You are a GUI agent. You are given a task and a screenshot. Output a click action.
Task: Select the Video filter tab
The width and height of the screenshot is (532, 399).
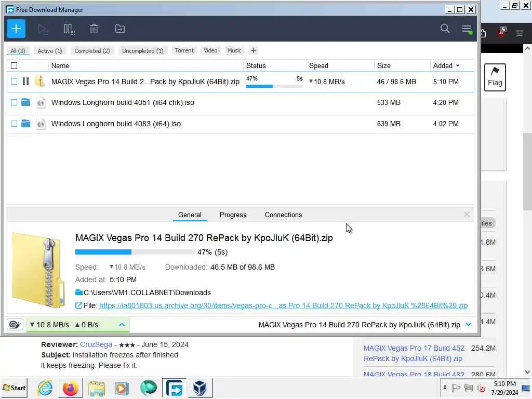coord(210,50)
